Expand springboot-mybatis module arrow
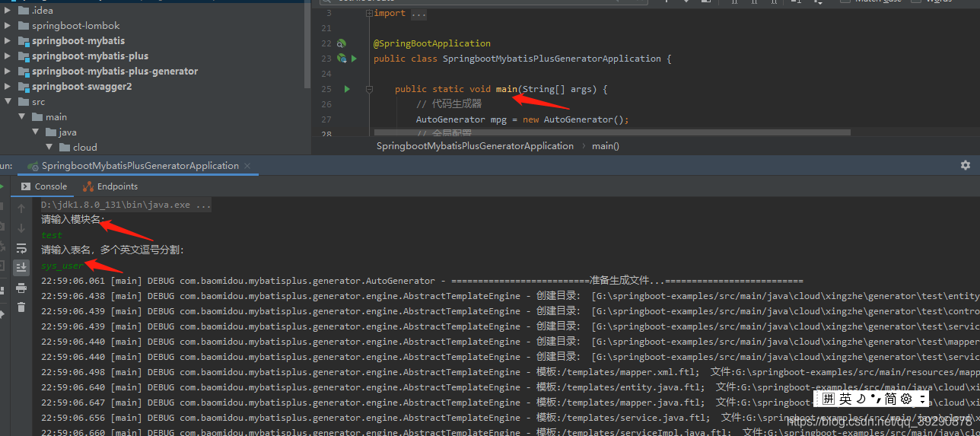This screenshot has width=980, height=436. (x=8, y=40)
